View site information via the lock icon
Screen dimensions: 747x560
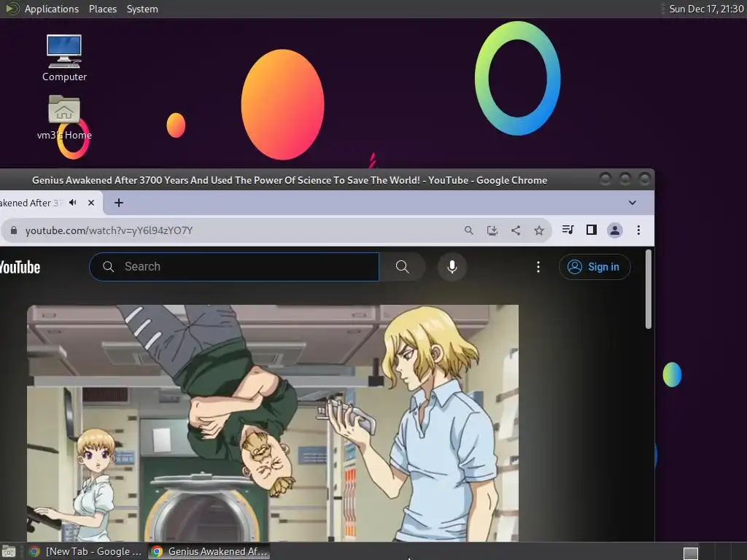[x=14, y=230]
